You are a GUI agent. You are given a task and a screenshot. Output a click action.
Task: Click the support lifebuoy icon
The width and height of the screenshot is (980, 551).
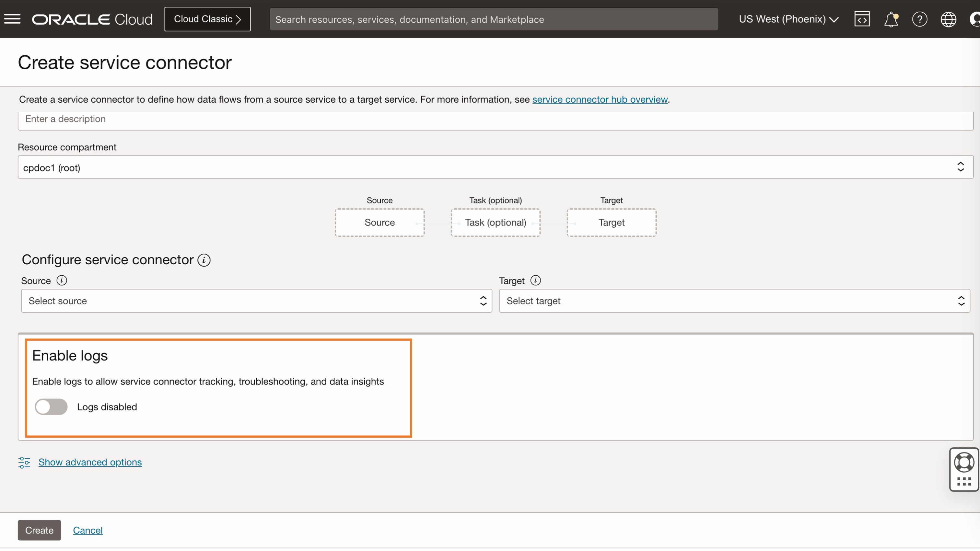tap(964, 462)
